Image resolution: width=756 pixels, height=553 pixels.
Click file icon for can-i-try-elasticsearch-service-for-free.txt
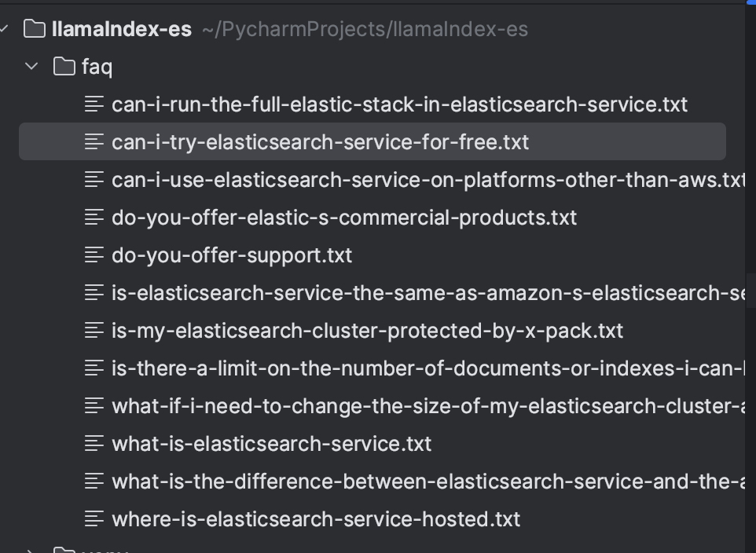coord(94,142)
